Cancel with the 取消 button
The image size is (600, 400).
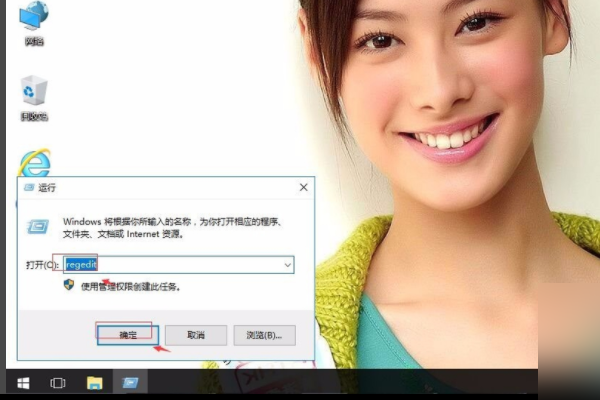click(x=196, y=335)
